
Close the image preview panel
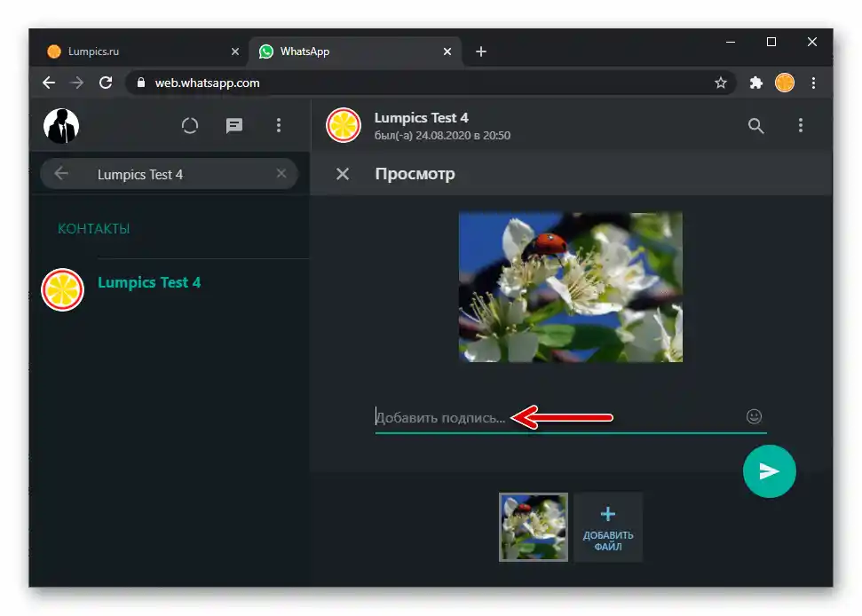pyautogui.click(x=343, y=174)
